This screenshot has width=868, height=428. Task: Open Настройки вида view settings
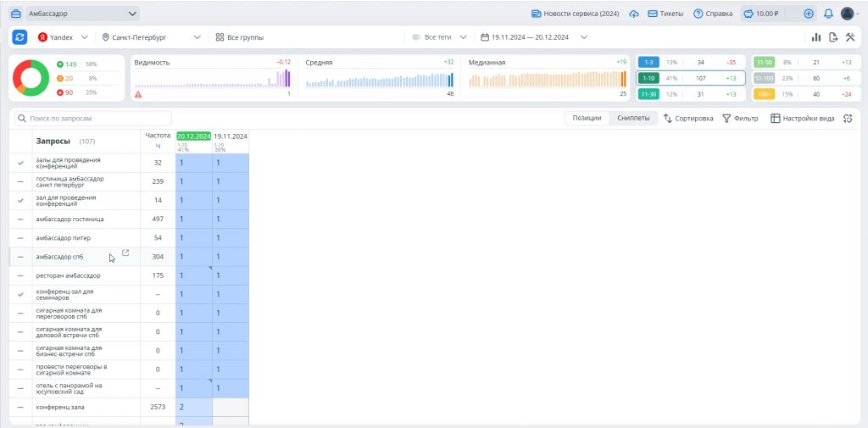point(802,119)
